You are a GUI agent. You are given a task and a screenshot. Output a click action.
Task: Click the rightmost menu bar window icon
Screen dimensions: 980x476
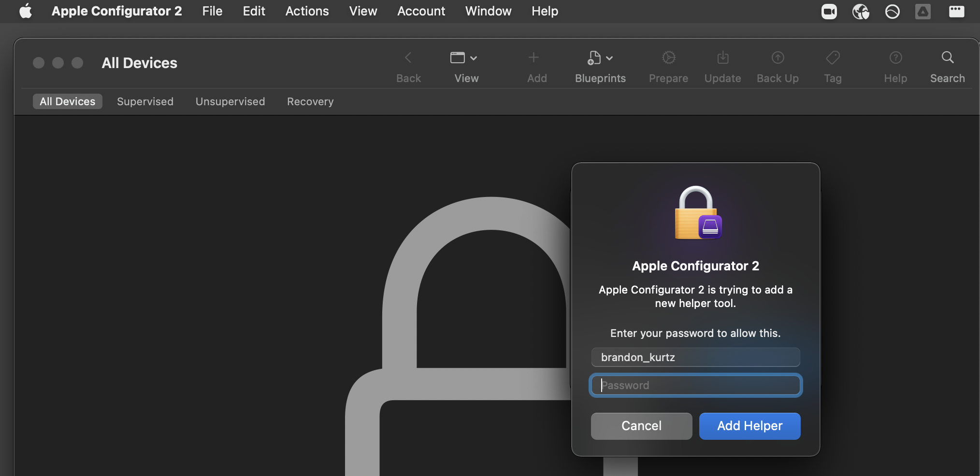956,11
